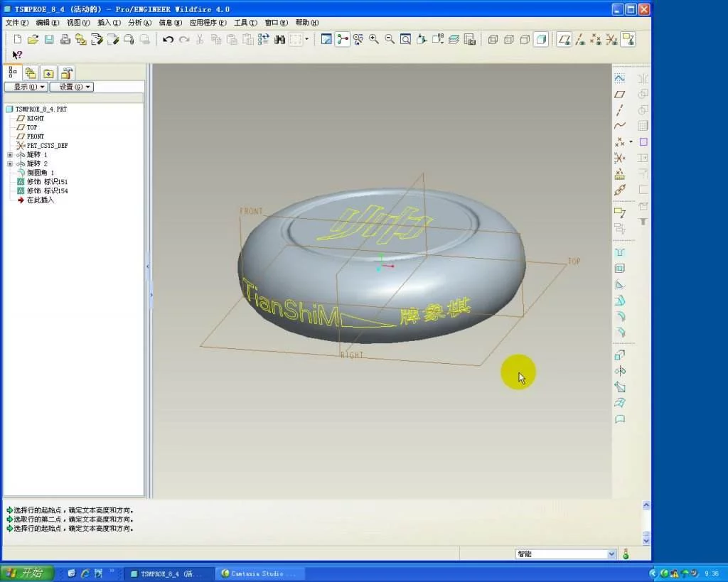Select the Sketch tool in the feature toolbar
728x582 pixels.
(619, 78)
